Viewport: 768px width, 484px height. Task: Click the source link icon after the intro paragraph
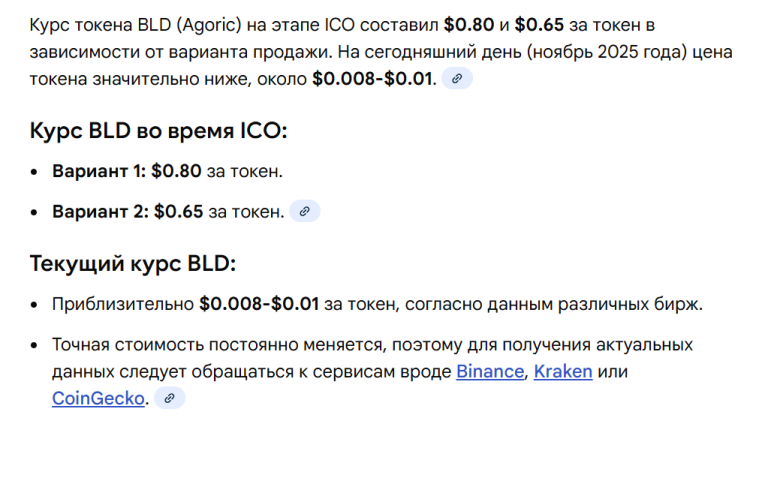[x=457, y=78]
